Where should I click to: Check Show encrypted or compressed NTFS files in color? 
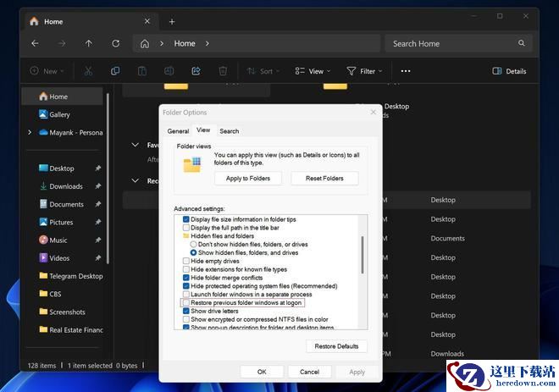[x=185, y=319]
